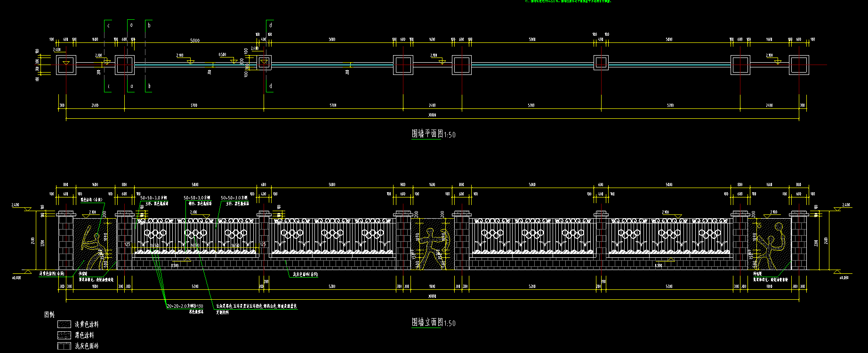
Task: Select the 围墙立面图1:50 drawing title
Action: click(x=434, y=323)
